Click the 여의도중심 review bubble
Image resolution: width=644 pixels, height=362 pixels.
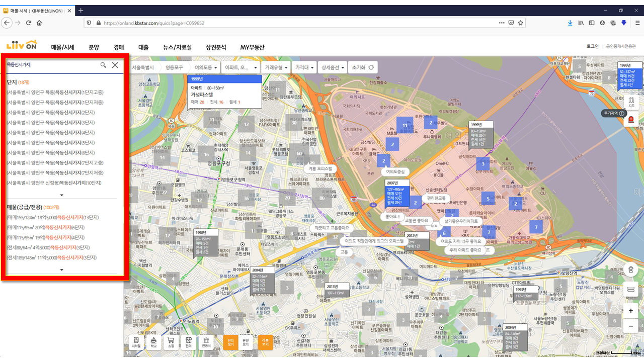pyautogui.click(x=395, y=171)
